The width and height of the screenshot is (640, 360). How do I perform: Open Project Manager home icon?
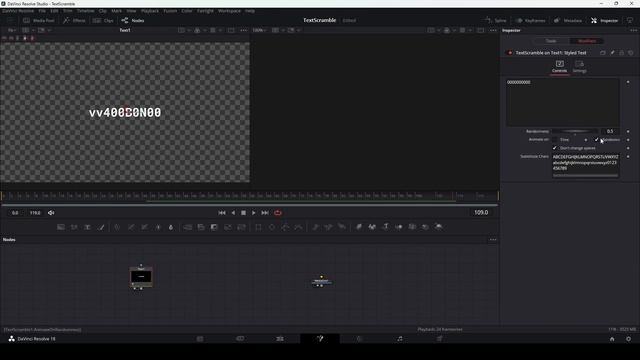click(612, 339)
